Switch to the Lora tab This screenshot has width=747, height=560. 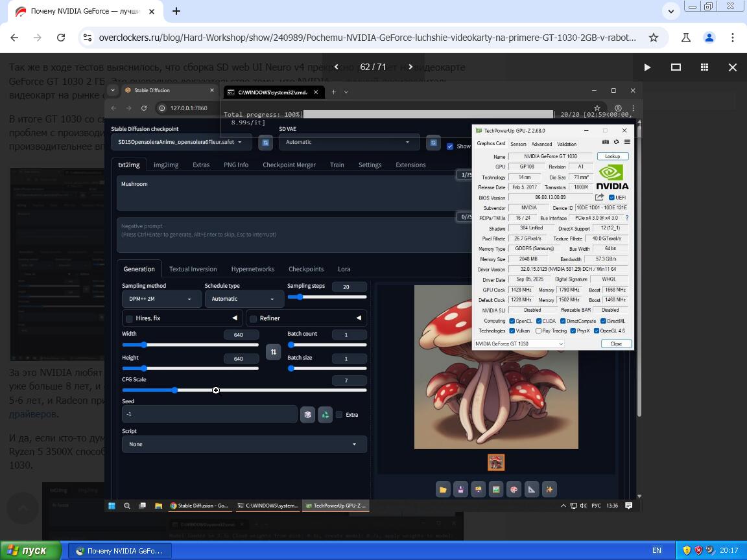pyautogui.click(x=344, y=269)
